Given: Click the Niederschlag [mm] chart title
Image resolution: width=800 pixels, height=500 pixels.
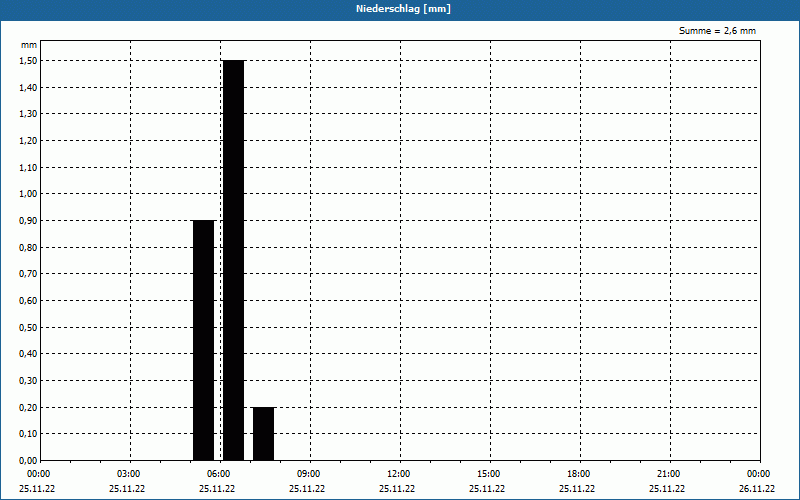Looking at the screenshot, I should coord(403,9).
